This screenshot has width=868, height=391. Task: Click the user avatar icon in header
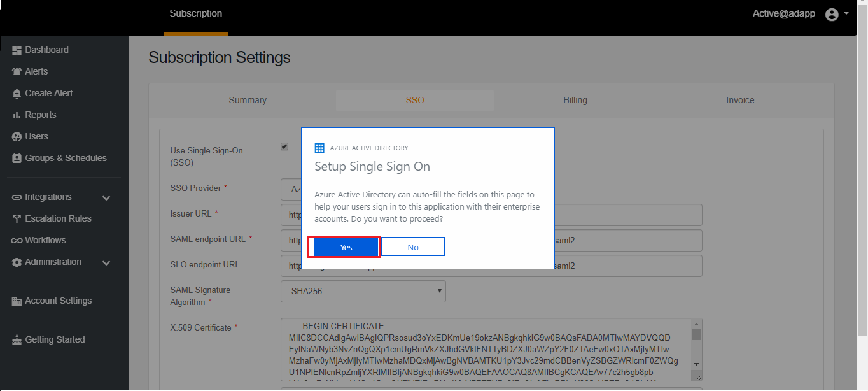click(x=832, y=14)
